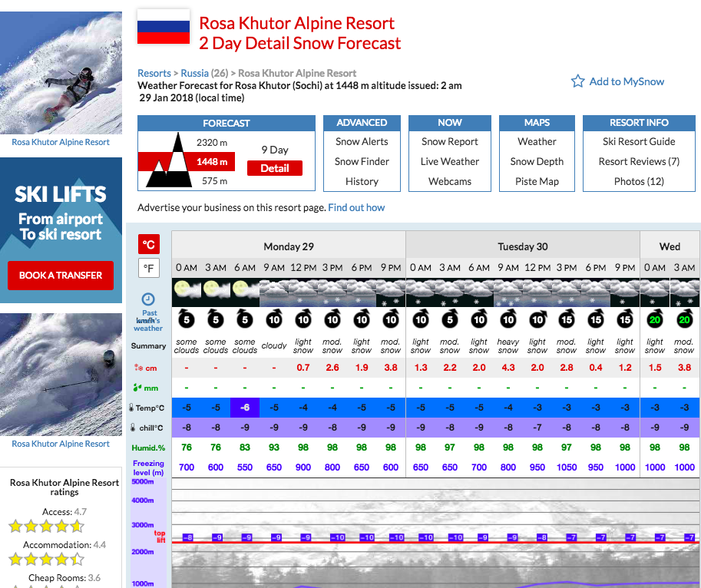This screenshot has height=588, width=701.
Task: Select the Detail forecast button
Action: coord(275,168)
